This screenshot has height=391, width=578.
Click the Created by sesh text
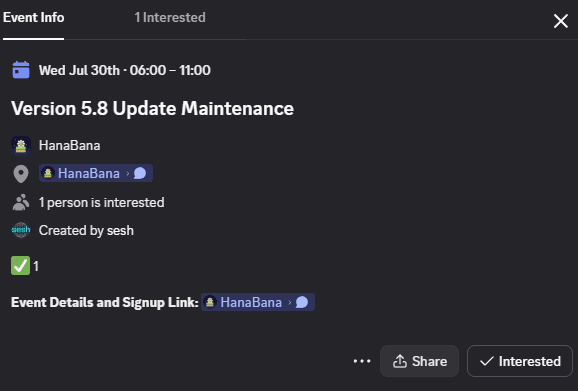pyautogui.click(x=86, y=230)
